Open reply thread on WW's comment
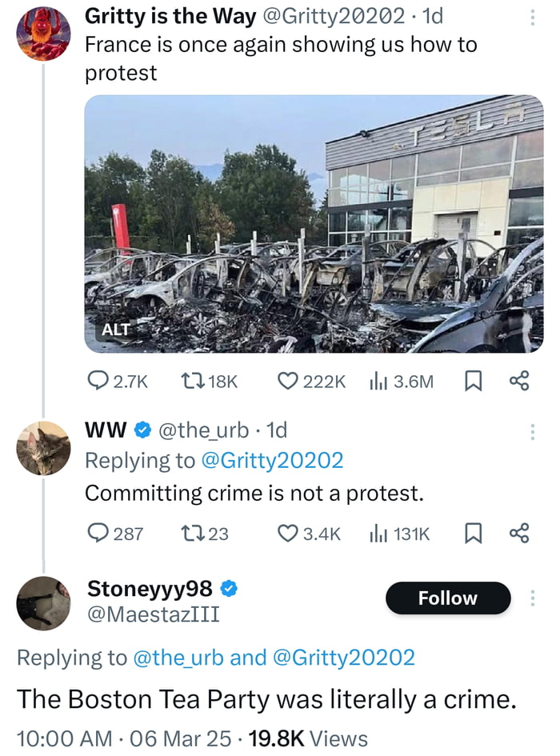 [x=98, y=533]
